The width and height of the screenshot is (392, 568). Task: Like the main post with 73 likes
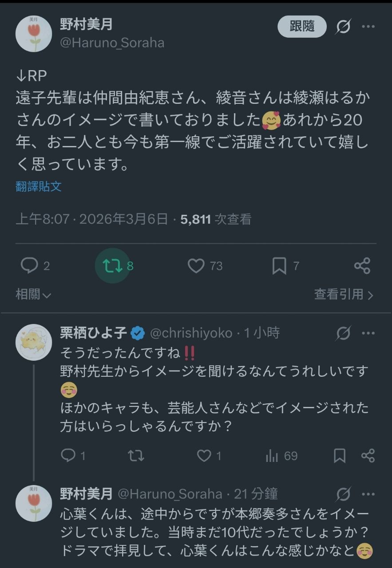coord(196,266)
